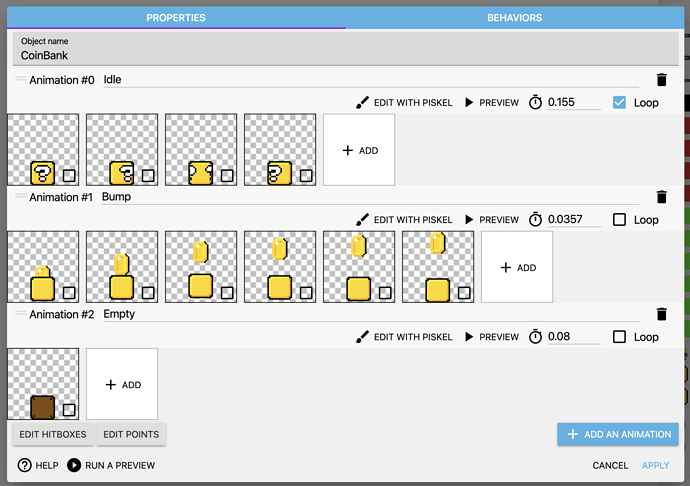The height and width of the screenshot is (486, 690).
Task: Click the 0.155 frame duration field
Action: click(x=574, y=102)
